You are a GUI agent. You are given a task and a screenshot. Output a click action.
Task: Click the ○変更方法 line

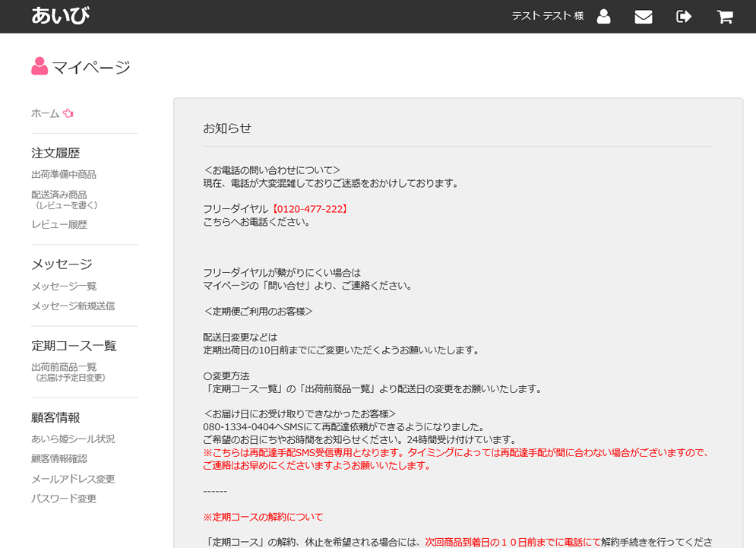pyautogui.click(x=226, y=375)
